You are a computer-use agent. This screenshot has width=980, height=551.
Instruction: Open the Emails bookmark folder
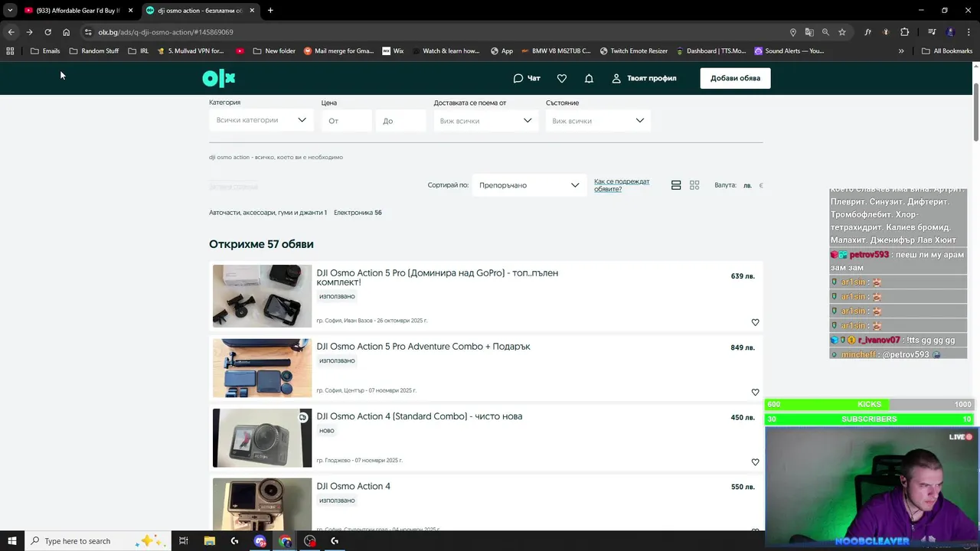[45, 51]
